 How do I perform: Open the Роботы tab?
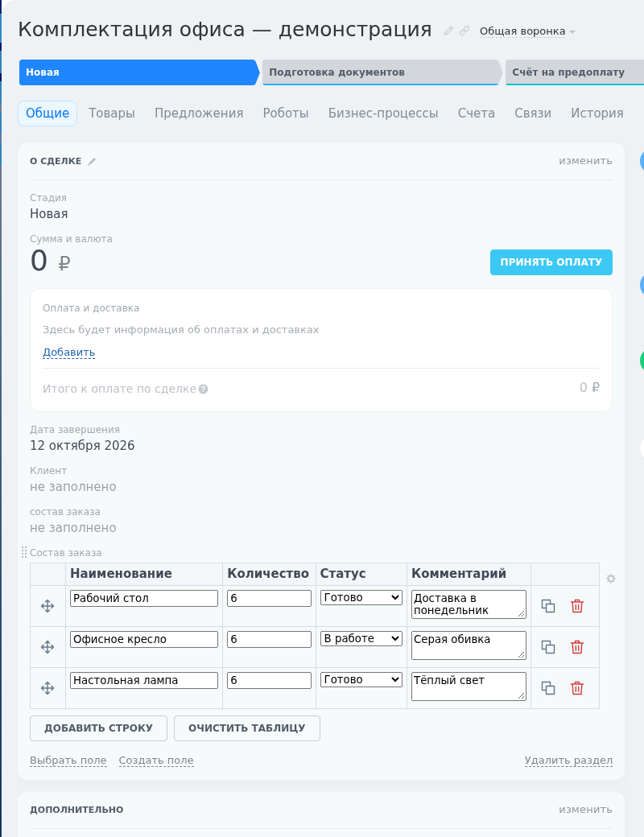[286, 113]
